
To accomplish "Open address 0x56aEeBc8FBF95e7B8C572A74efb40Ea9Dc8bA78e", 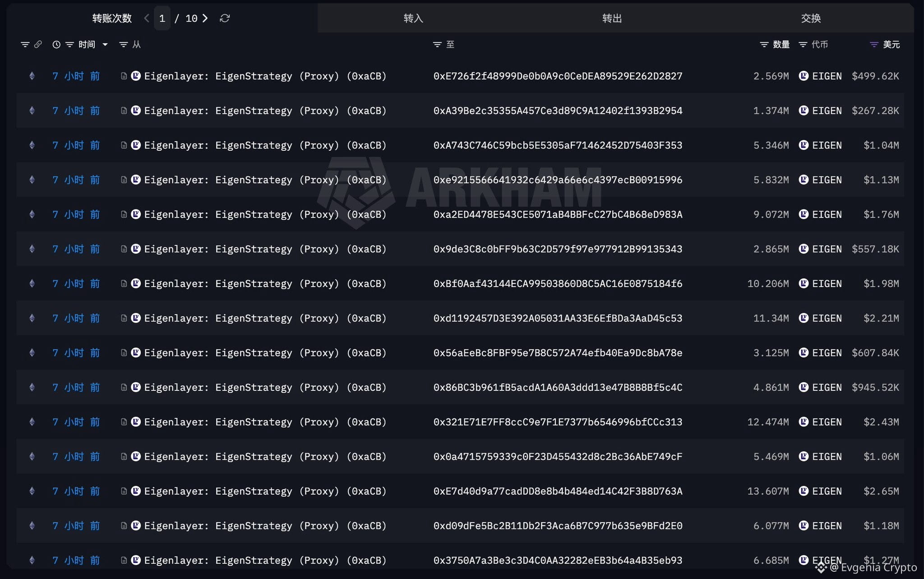I will 558,352.
